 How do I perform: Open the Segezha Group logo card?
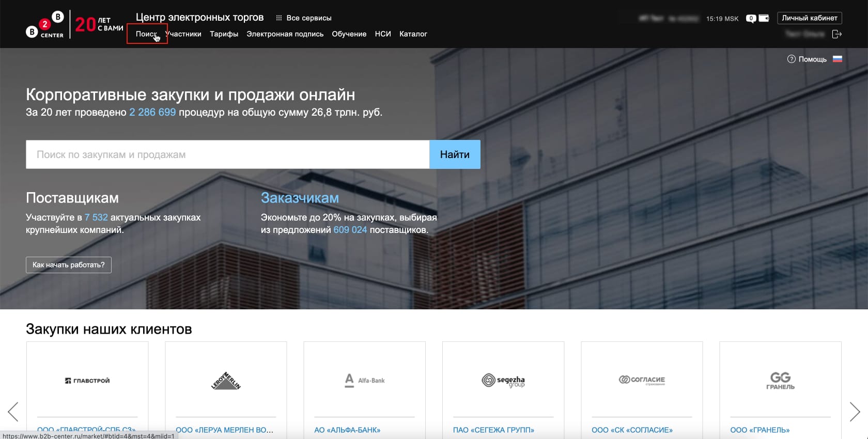[x=503, y=381]
